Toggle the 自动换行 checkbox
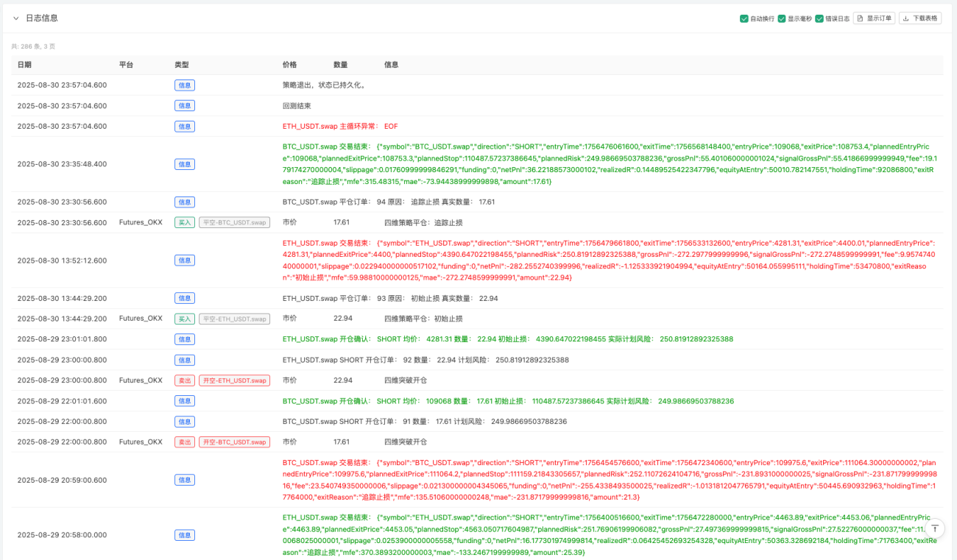This screenshot has width=957, height=560. (744, 18)
